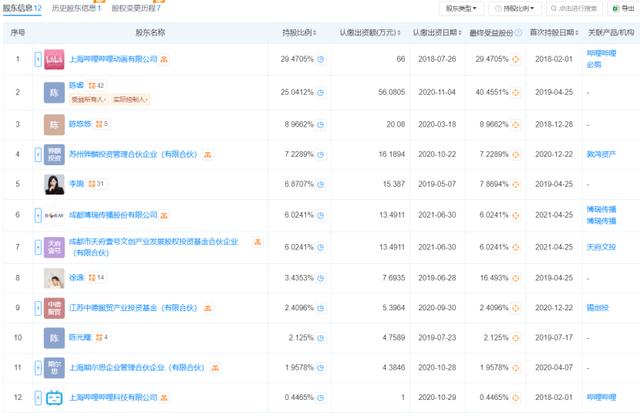Viewport: 640px width, 413px height.
Task: Click the 实际控制人 tag under 陈睿
Action: (131, 99)
